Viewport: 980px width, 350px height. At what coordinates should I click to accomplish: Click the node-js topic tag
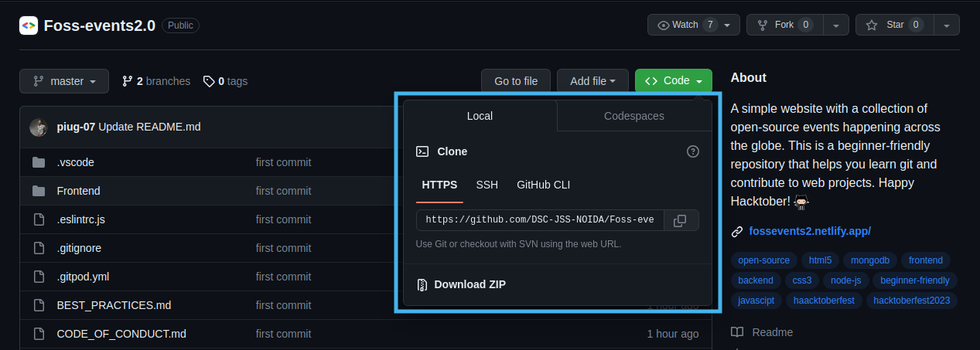(x=847, y=280)
